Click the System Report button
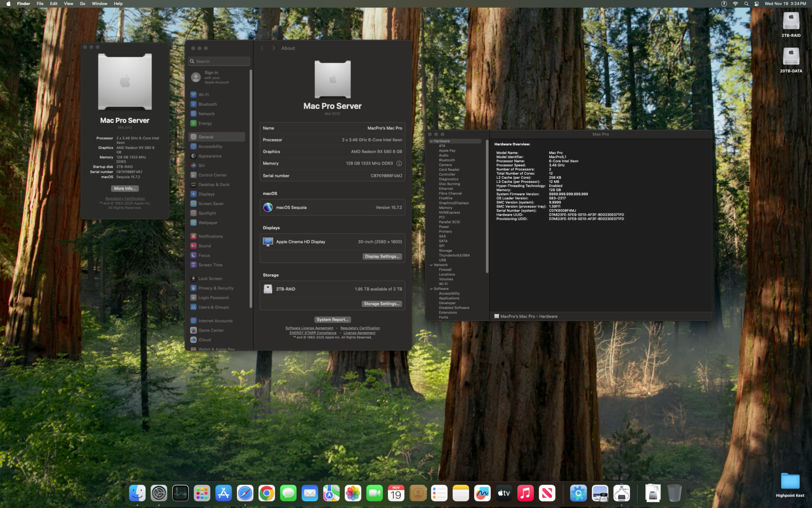The width and height of the screenshot is (812, 508). (x=332, y=320)
